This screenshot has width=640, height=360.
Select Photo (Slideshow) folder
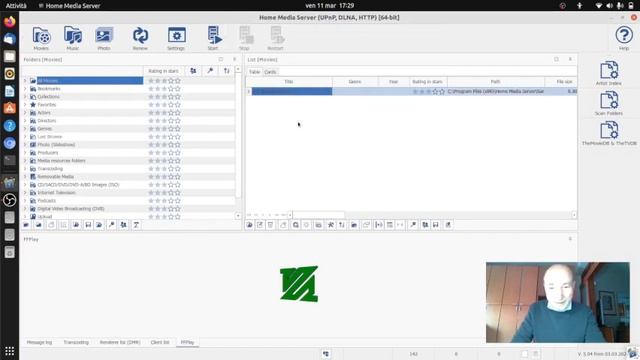click(x=56, y=145)
